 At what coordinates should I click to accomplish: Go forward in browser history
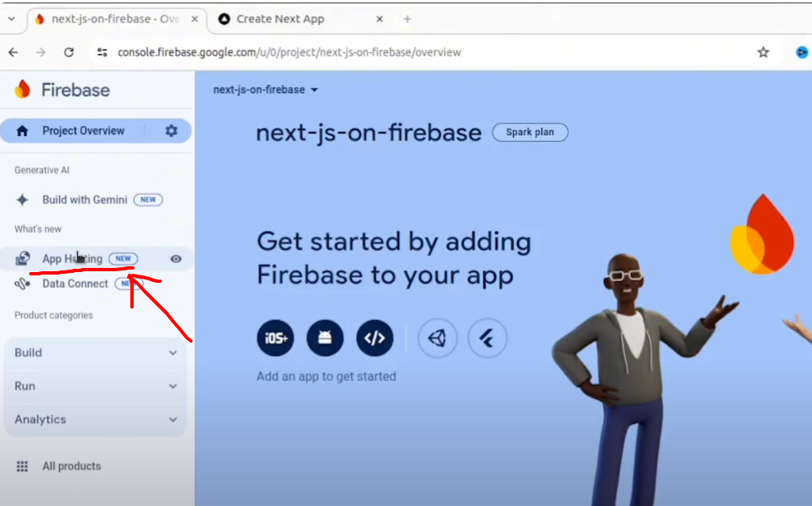(x=41, y=52)
